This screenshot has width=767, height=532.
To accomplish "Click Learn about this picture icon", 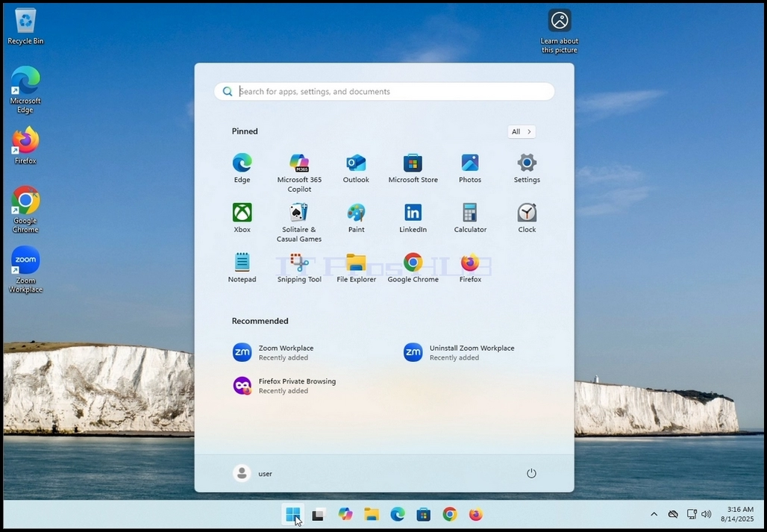I will [559, 31].
